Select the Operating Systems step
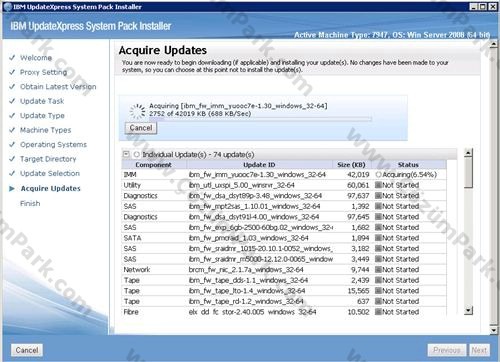Screen dimensions: 500x362 coord(53,145)
